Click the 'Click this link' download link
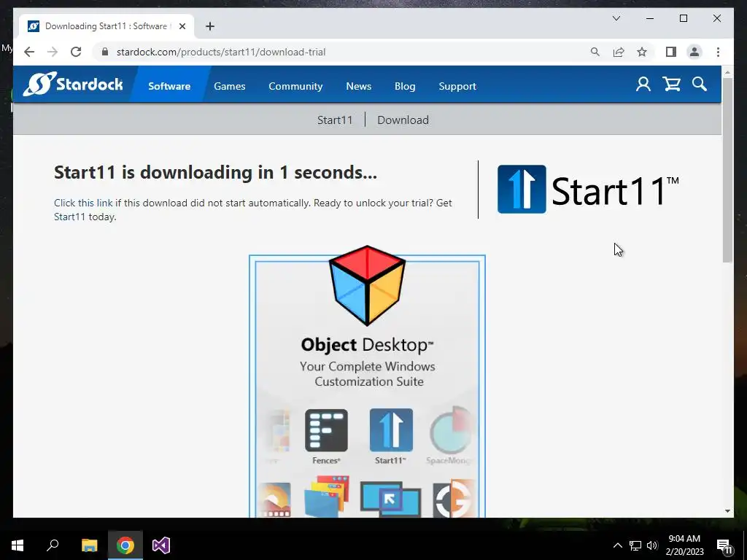This screenshot has height=560, width=747. pyautogui.click(x=83, y=203)
